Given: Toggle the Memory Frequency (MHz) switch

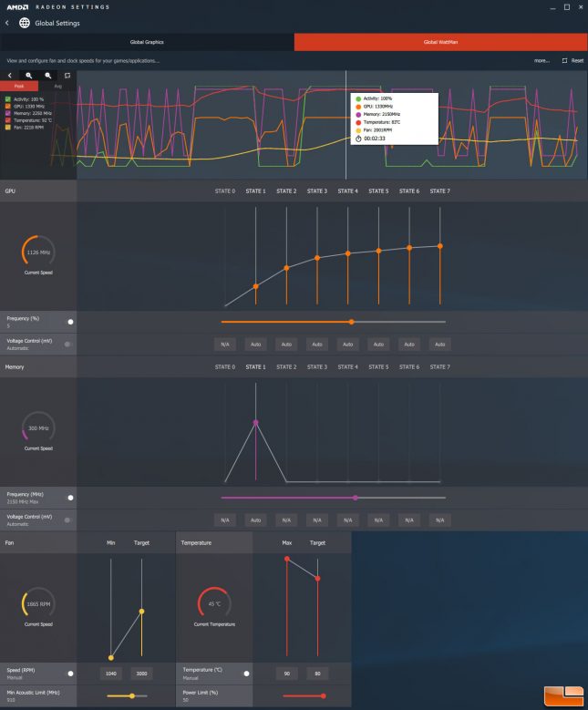Looking at the screenshot, I should click(x=69, y=498).
